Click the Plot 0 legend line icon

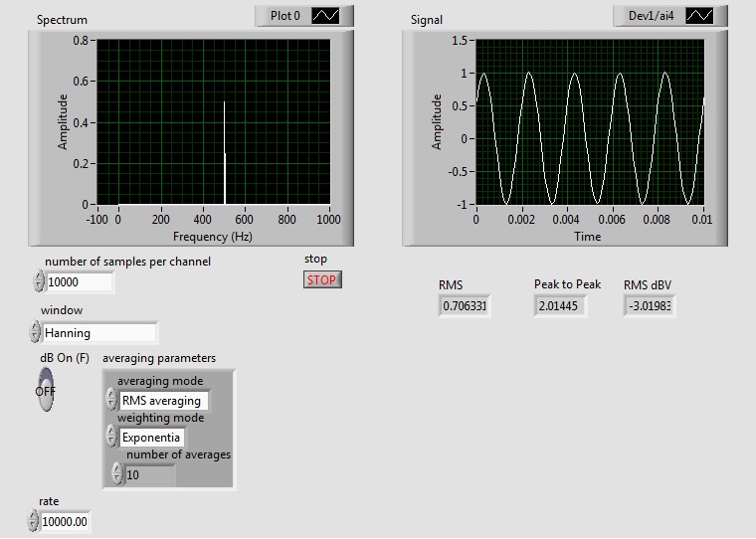tap(325, 16)
